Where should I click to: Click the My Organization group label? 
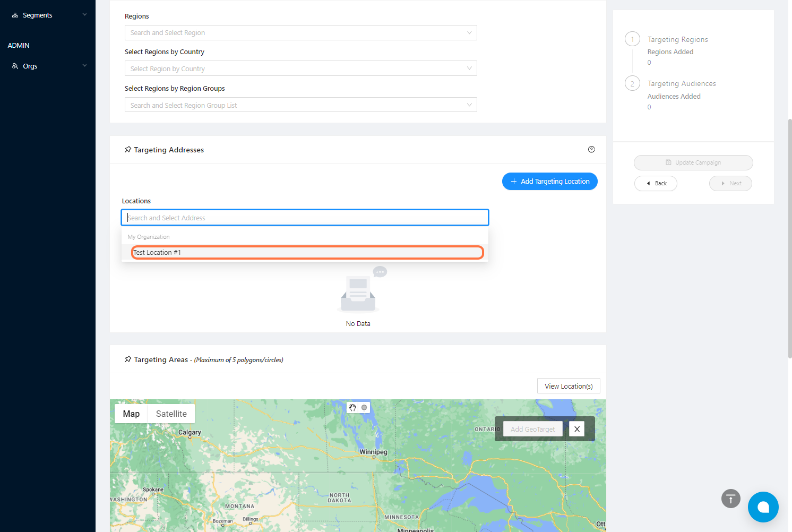click(x=149, y=237)
